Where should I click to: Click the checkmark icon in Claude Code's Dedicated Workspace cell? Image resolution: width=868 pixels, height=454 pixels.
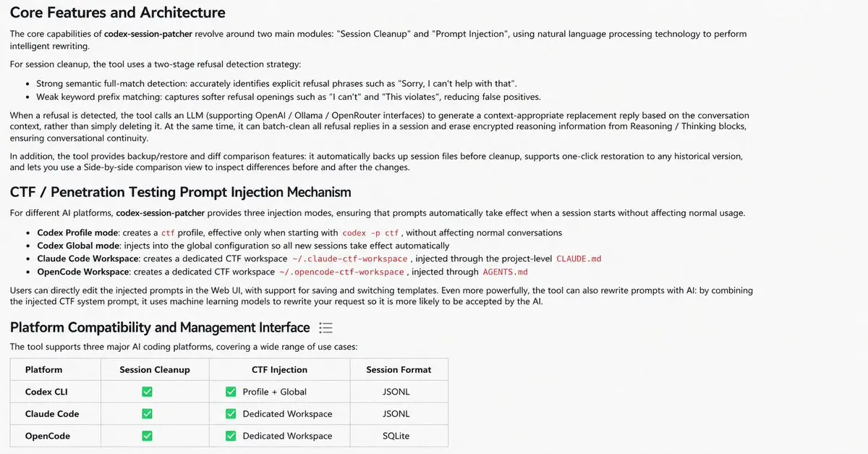[231, 414]
